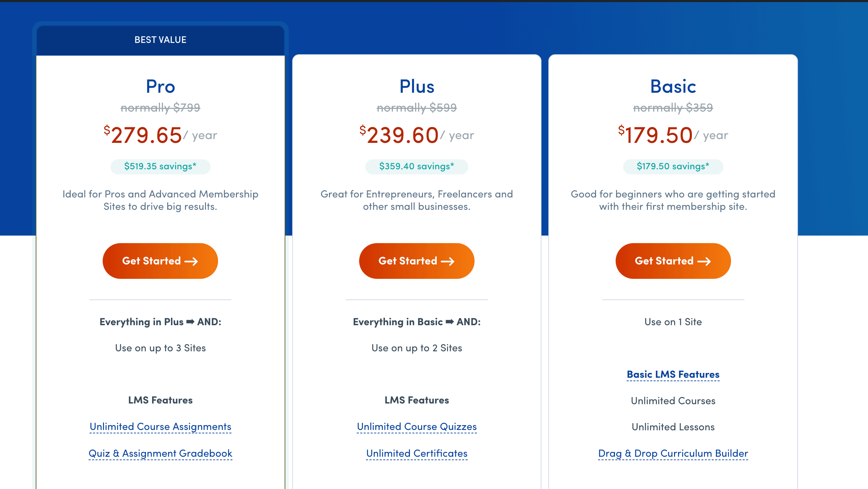Viewport: 868px width, 489px height.
Task: Open the Unlimited Course Assignments link
Action: [160, 427]
